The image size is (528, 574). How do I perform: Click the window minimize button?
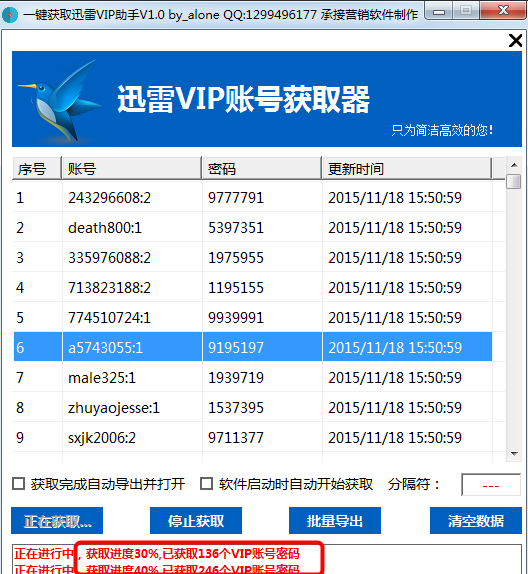point(439,11)
